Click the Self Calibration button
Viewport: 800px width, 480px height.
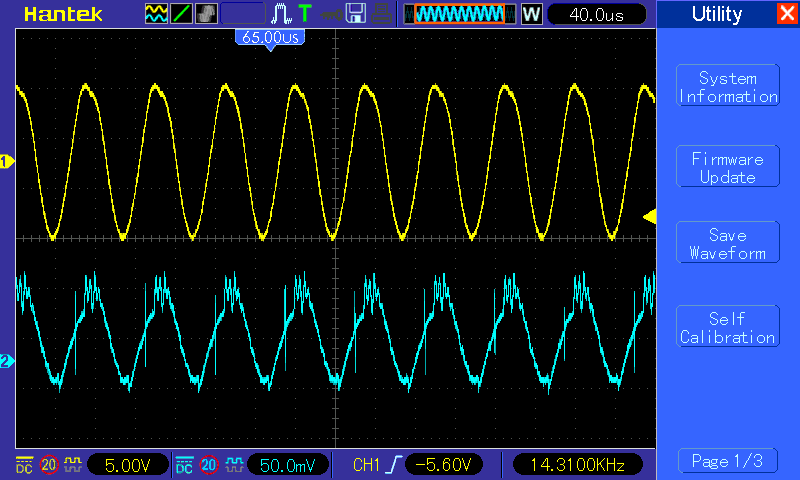pos(728,328)
